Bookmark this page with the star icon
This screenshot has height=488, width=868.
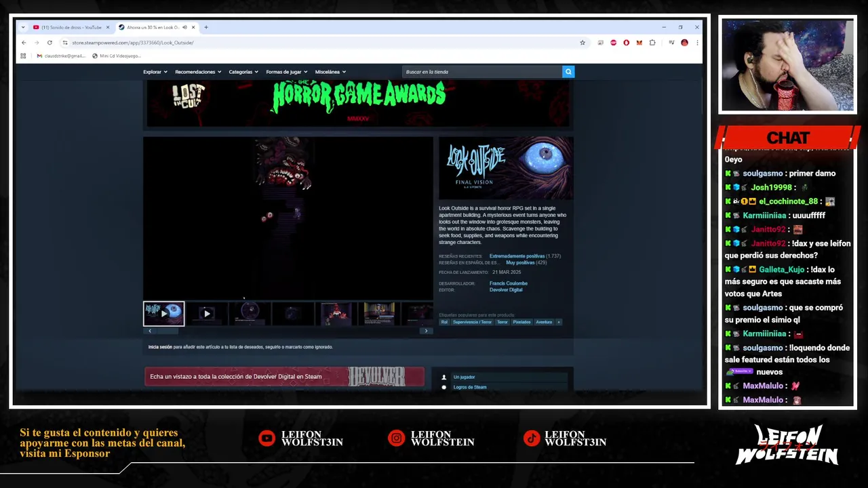click(583, 43)
